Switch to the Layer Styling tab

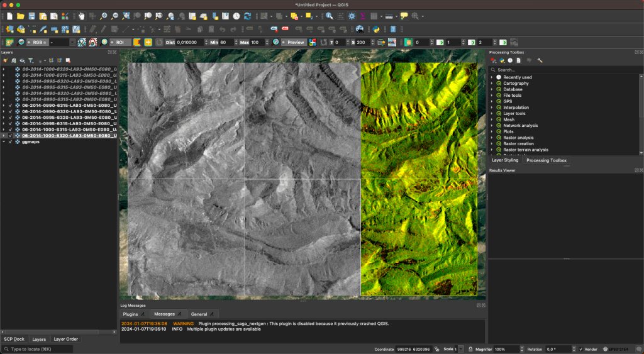[x=505, y=160]
